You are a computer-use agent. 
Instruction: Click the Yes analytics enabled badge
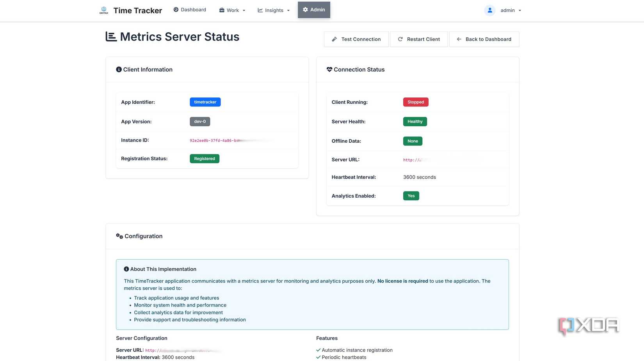coord(411,196)
